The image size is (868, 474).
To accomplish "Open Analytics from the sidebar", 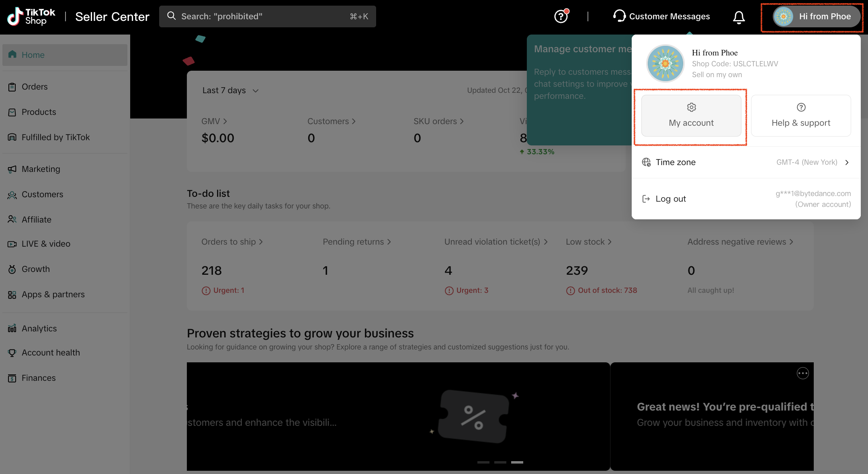I will [x=39, y=329].
